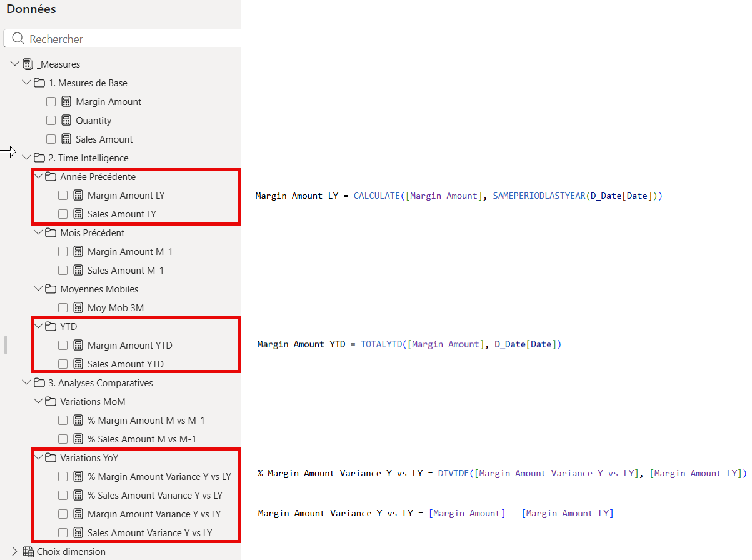Collapse the Mois Précédent folder chevron
Viewport: 752px width, 560px height.
[x=38, y=233]
